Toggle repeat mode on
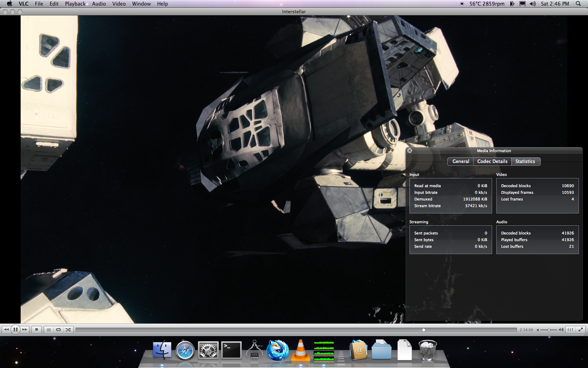Viewport: 588px width, 368px height. [58, 330]
